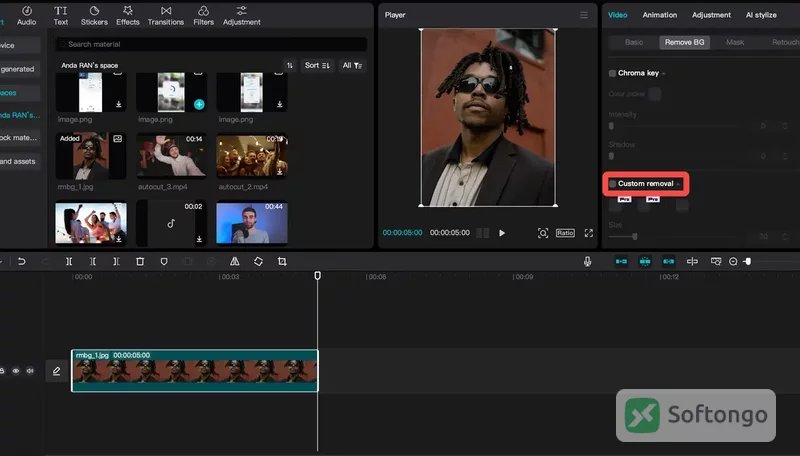The width and height of the screenshot is (800, 456).
Task: Open the All filter dropdown
Action: pyautogui.click(x=352, y=65)
